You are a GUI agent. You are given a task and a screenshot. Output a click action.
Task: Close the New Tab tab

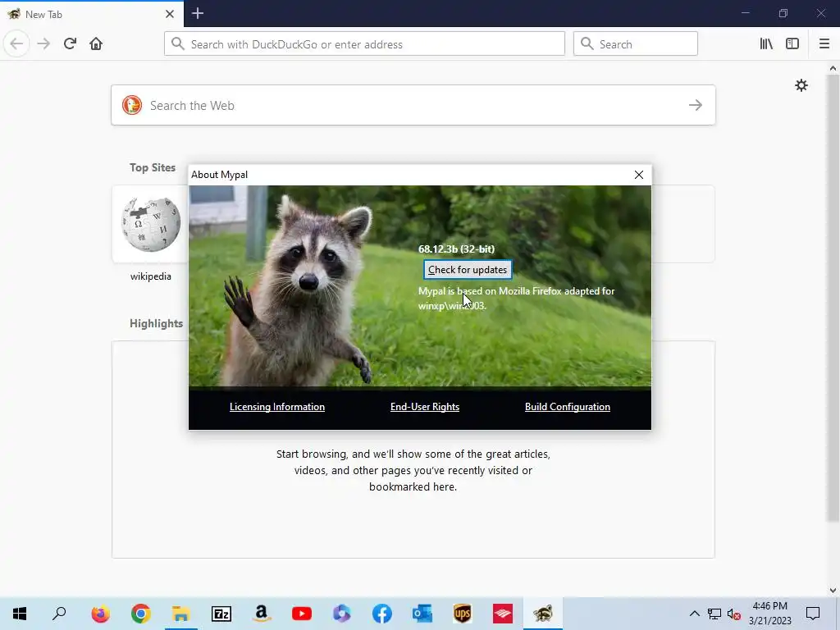point(169,14)
